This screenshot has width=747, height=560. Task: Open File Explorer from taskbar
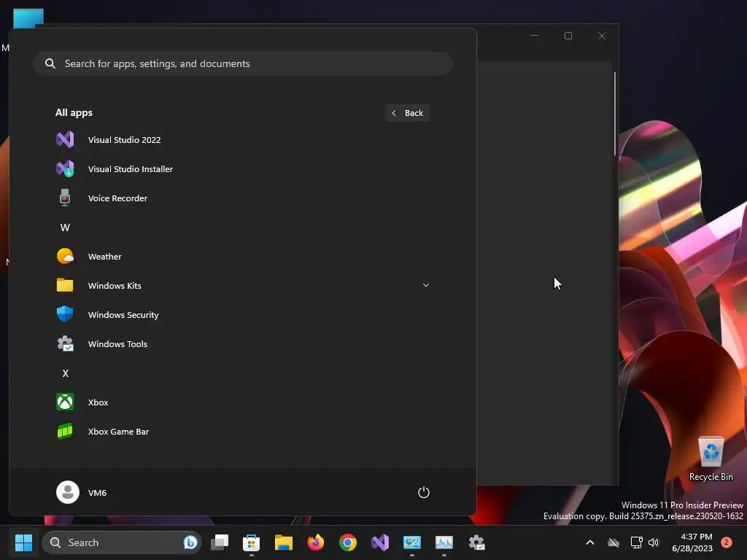284,542
